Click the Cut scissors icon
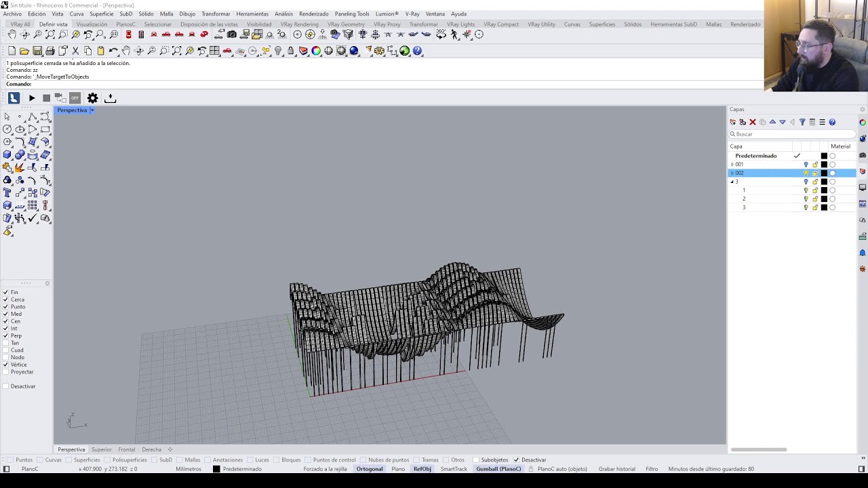 point(75,51)
